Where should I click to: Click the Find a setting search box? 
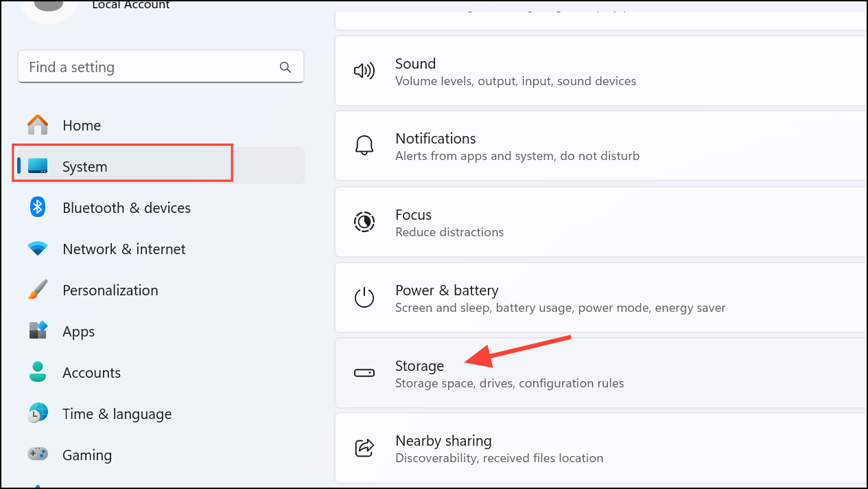(151, 67)
